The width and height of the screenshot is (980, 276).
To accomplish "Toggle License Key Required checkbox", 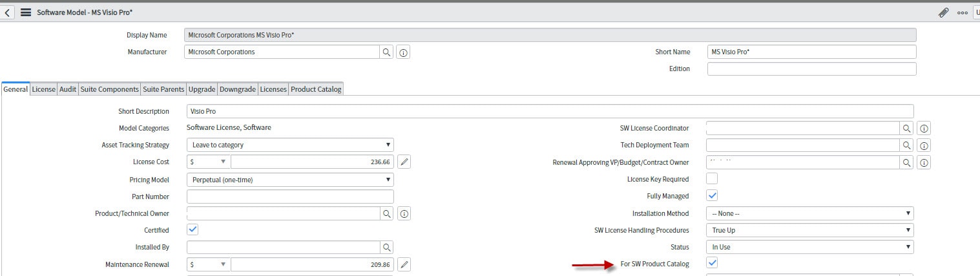I will click(712, 178).
